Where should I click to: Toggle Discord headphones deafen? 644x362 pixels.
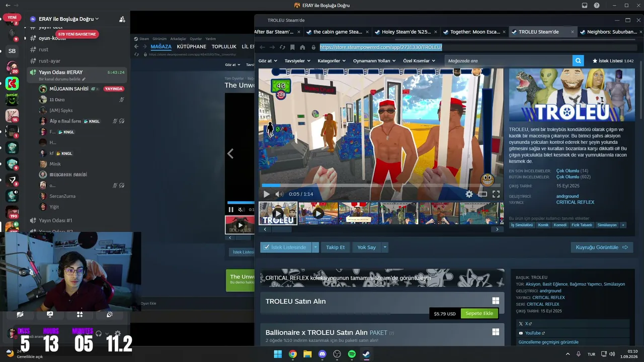[99, 333]
